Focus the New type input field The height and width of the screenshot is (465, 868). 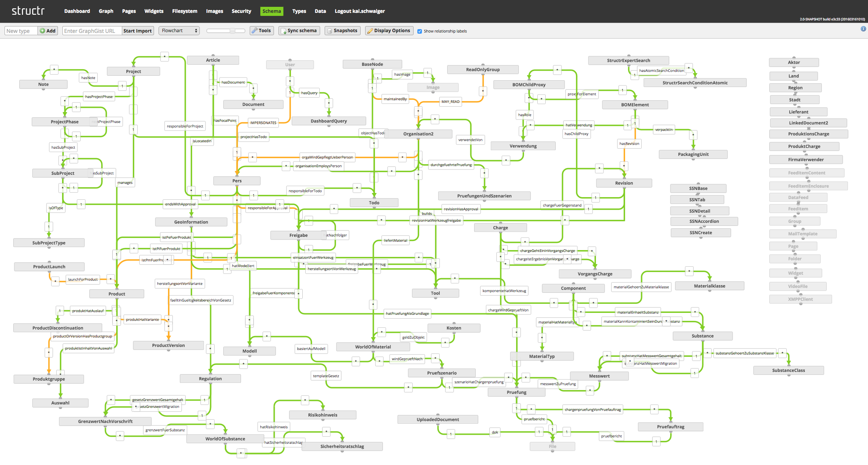coord(21,31)
